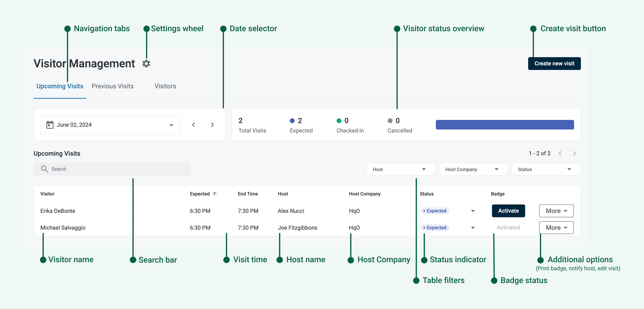The image size is (644, 309).
Task: Switch to Previous Visits tab
Action: pyautogui.click(x=112, y=86)
